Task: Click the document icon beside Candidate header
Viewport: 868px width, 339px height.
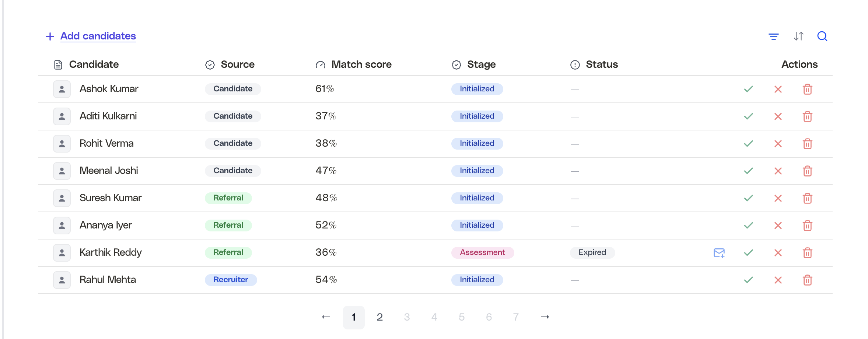Action: click(x=57, y=64)
